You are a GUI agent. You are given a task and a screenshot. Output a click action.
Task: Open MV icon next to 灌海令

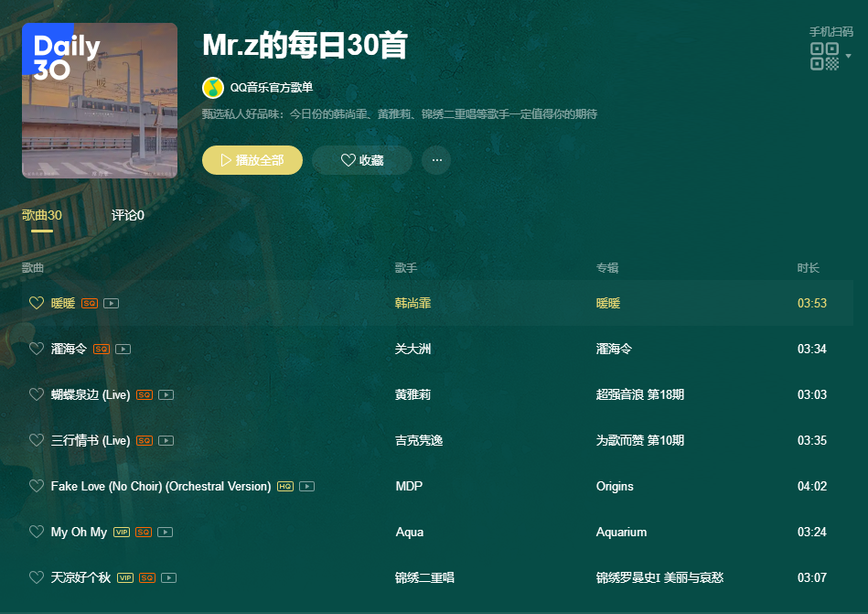pos(123,349)
